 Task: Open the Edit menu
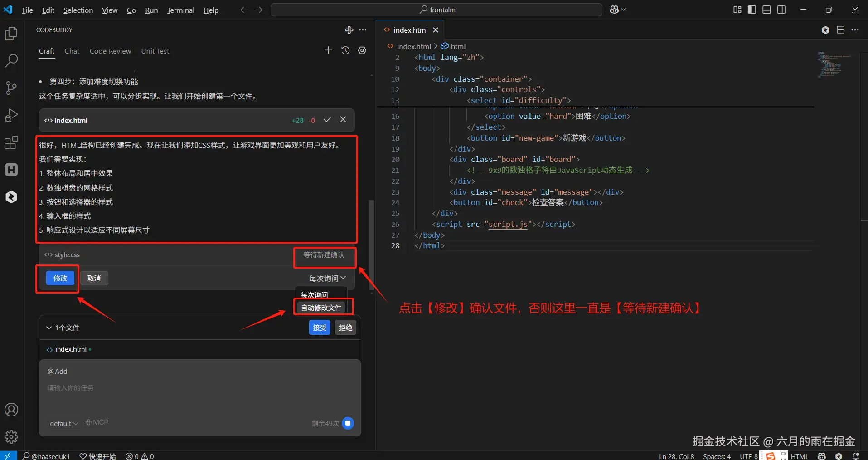[x=48, y=10]
